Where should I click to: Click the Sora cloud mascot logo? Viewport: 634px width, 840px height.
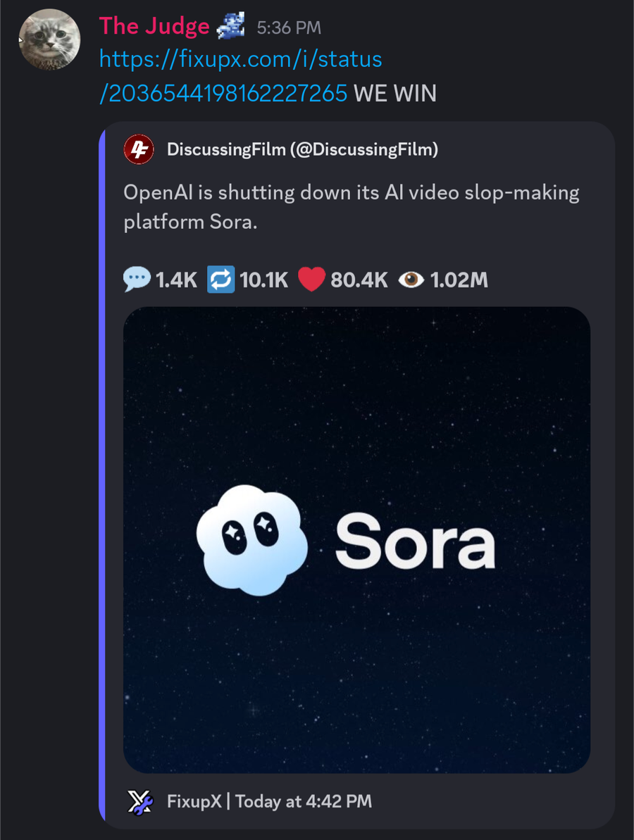251,539
